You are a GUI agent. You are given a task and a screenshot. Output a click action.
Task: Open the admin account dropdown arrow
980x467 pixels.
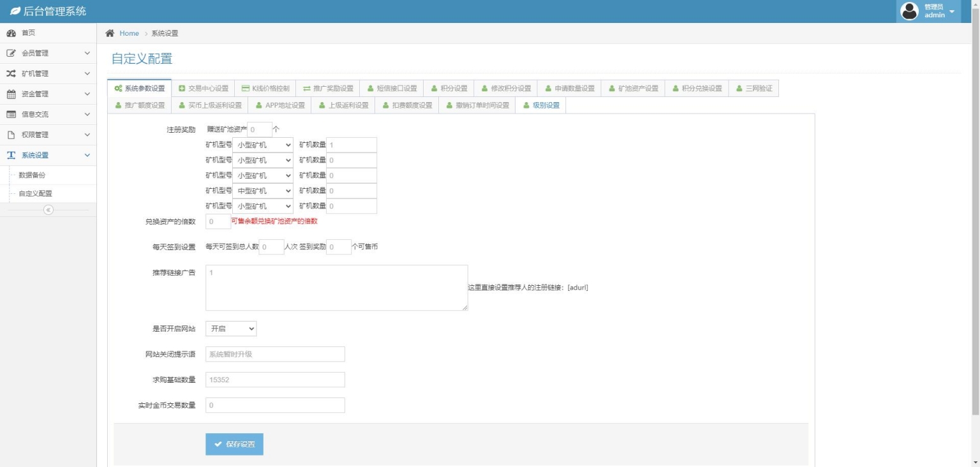pos(952,12)
